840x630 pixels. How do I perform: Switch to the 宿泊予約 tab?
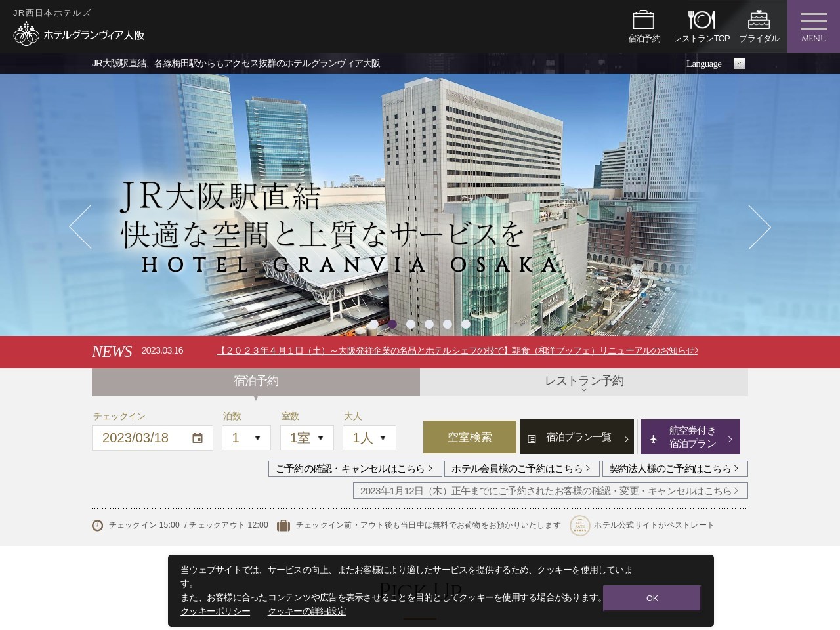(256, 382)
